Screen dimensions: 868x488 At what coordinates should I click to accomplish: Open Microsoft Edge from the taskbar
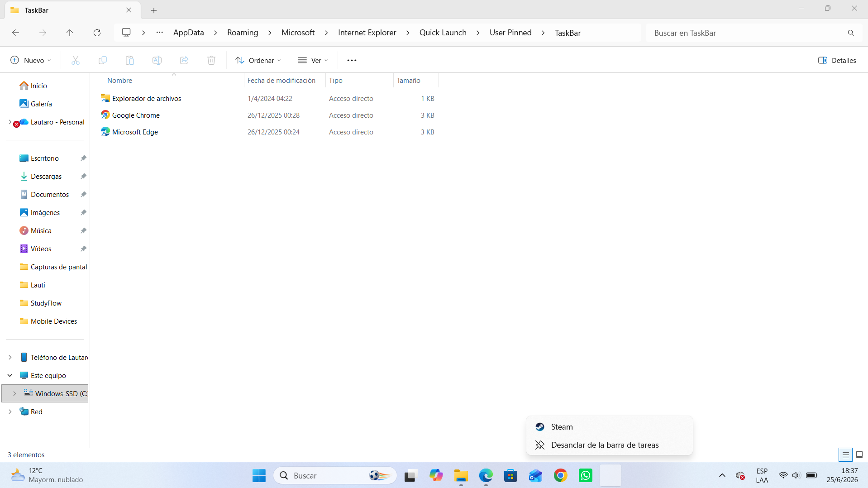point(486,475)
